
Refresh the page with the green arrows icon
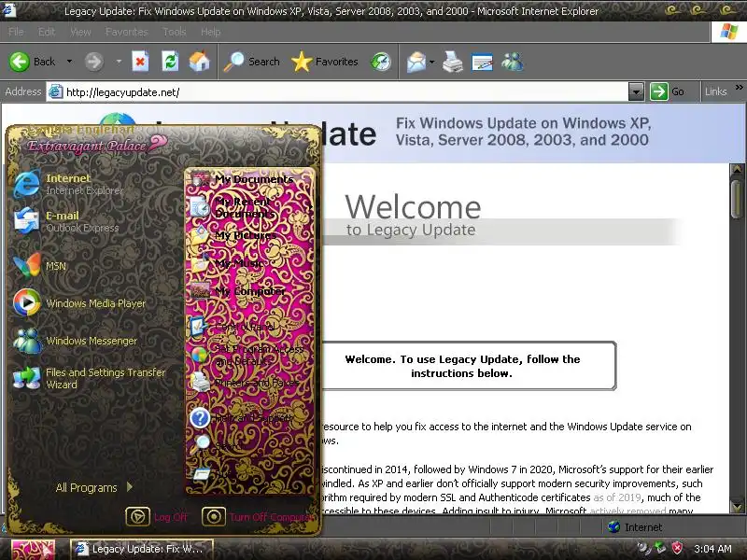(x=170, y=62)
